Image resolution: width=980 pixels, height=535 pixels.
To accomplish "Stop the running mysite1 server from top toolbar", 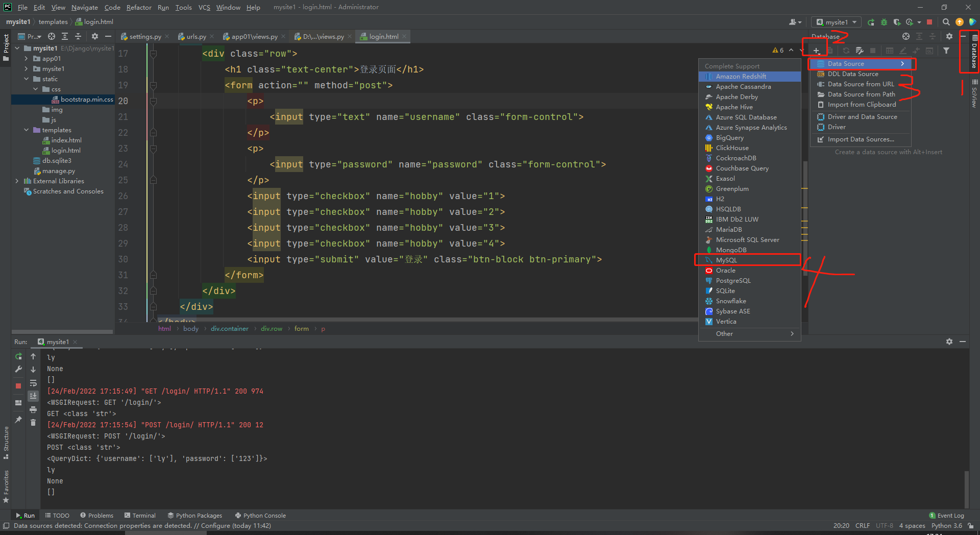I will coord(929,22).
